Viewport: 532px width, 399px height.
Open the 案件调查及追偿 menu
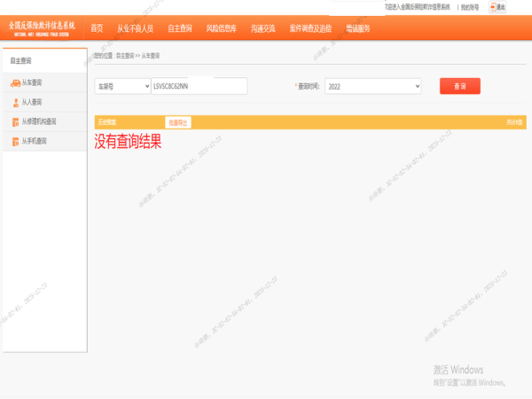[x=309, y=28]
